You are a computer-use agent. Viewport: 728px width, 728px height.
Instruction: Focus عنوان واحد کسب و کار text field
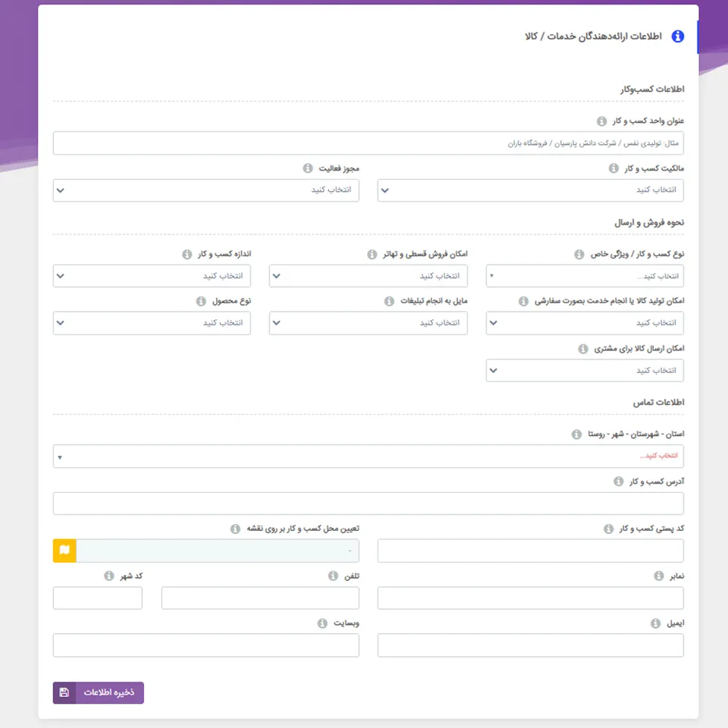[369, 143]
